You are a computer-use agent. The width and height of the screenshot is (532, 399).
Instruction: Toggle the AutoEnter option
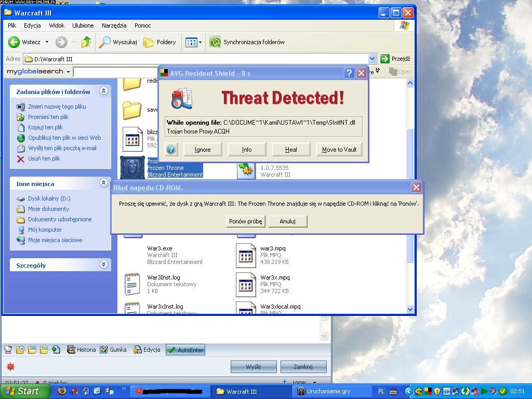185,350
